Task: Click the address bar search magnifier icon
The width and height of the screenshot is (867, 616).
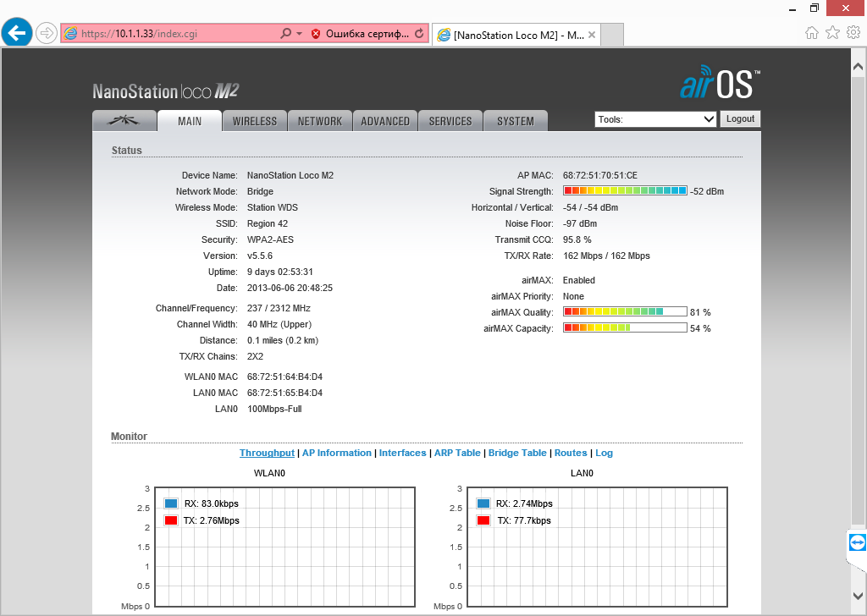Action: pos(286,34)
